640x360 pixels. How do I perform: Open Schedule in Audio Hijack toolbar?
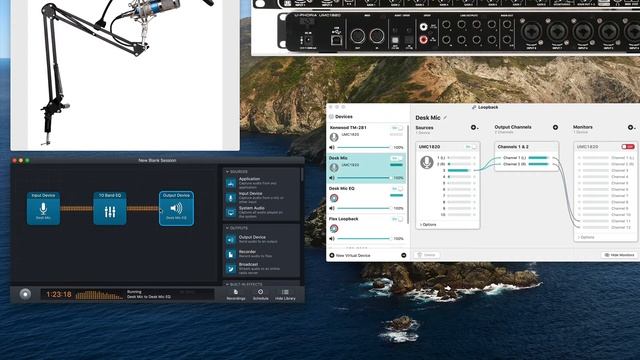pyautogui.click(x=260, y=295)
